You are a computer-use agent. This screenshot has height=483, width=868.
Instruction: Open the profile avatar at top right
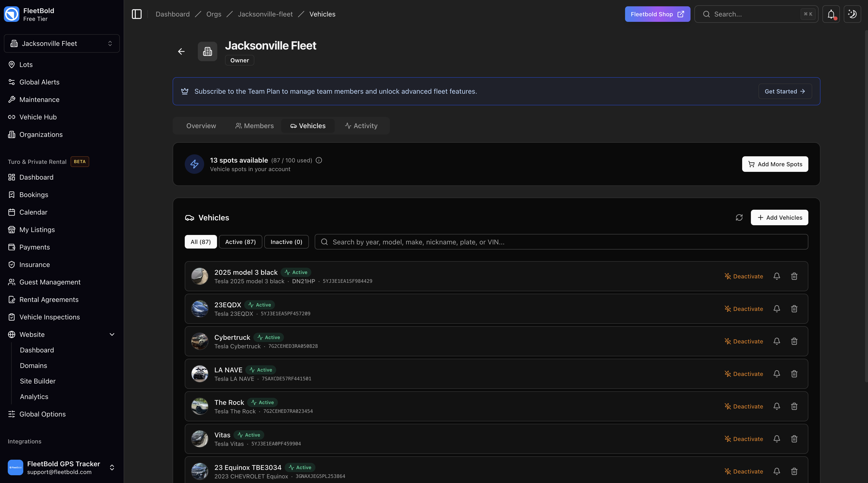tap(852, 14)
